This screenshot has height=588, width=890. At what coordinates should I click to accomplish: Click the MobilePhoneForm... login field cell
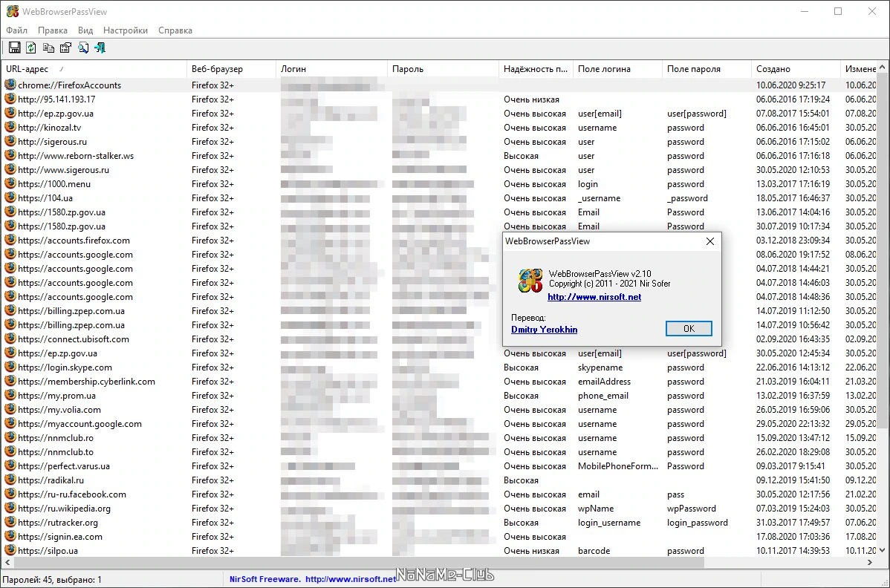pyautogui.click(x=617, y=466)
